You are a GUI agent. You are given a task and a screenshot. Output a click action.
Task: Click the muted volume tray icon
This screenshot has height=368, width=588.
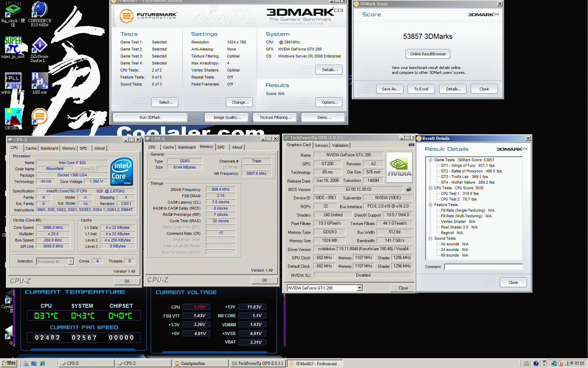(x=560, y=363)
